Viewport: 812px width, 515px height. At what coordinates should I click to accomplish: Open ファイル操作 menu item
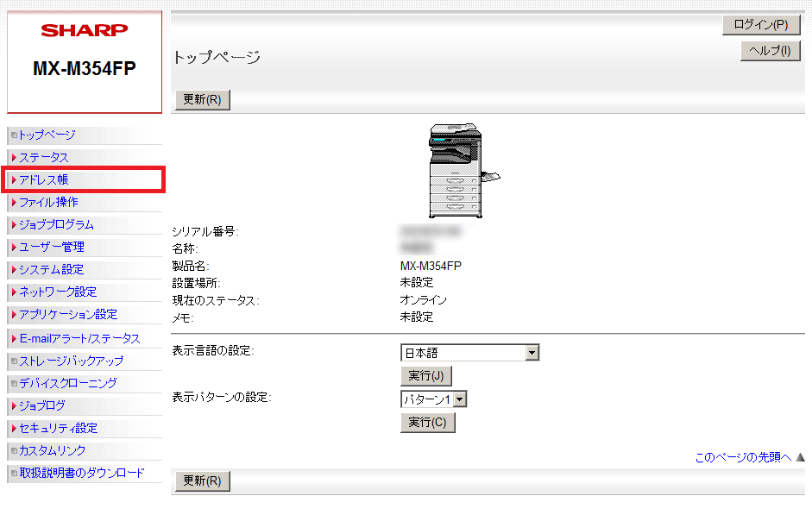pos(48,202)
